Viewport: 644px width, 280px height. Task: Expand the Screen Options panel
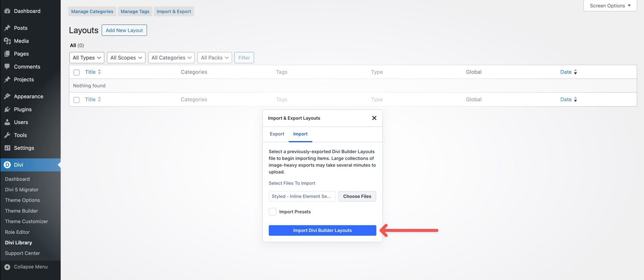pyautogui.click(x=610, y=6)
